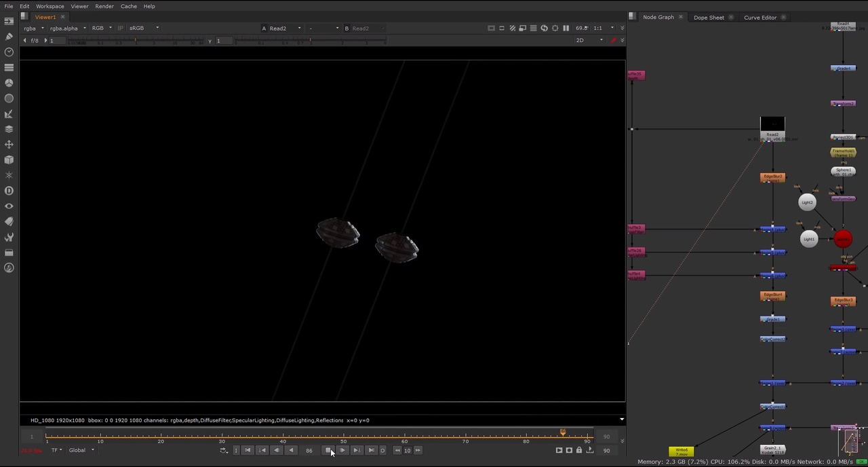868x467 pixels.
Task: Pause the viewer updates
Action: tap(566, 29)
